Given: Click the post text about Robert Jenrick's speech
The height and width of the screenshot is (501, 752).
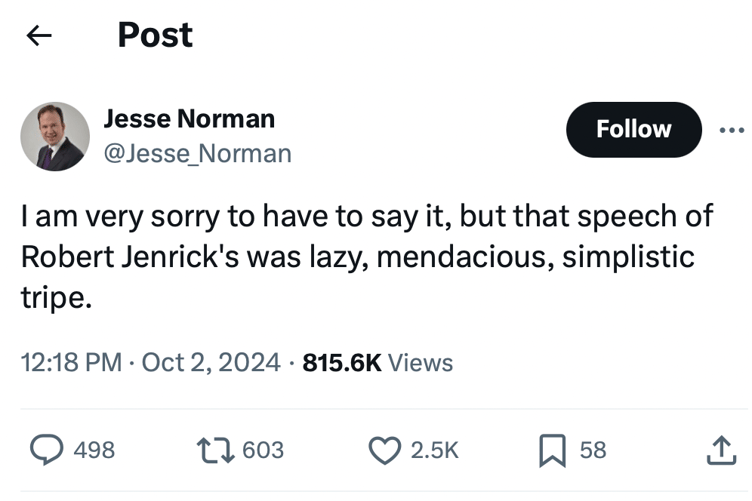Looking at the screenshot, I should [x=357, y=257].
